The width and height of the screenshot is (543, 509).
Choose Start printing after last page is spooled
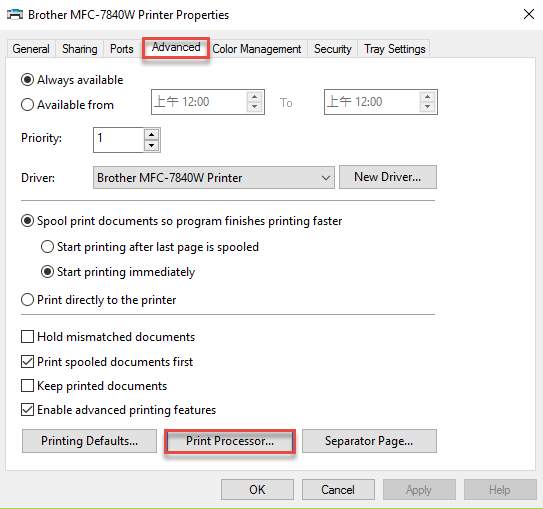click(x=47, y=247)
